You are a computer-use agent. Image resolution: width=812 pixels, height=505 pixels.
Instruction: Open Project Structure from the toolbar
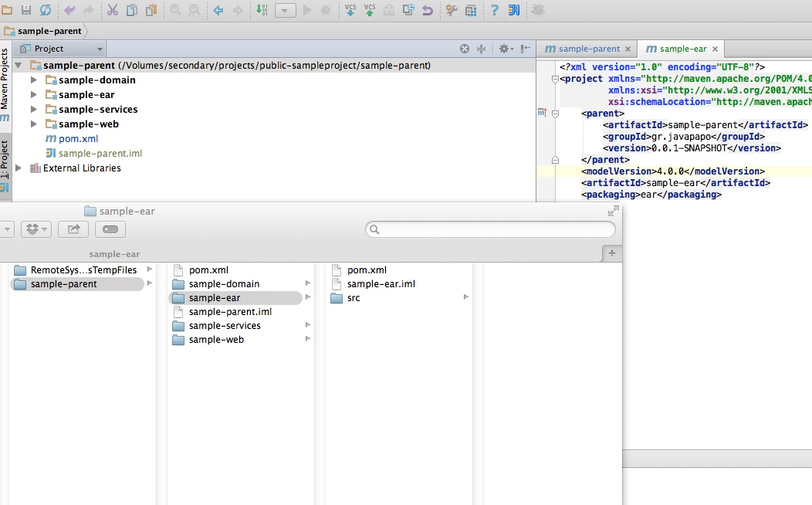[x=471, y=10]
